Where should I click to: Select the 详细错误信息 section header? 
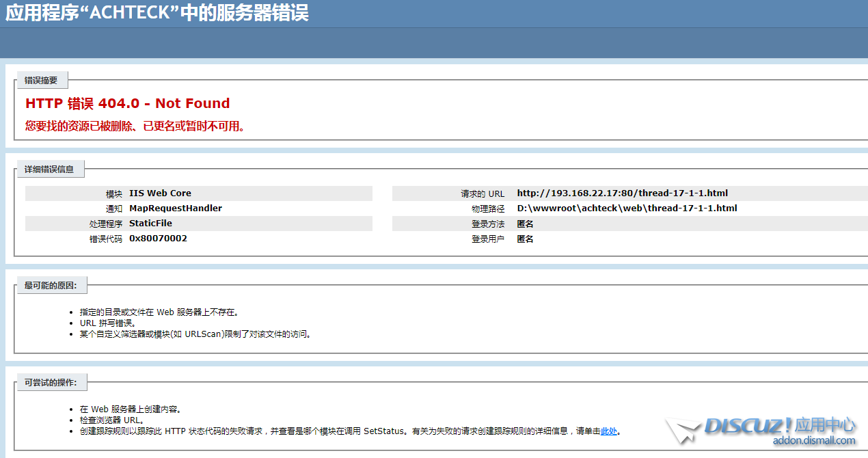51,169
